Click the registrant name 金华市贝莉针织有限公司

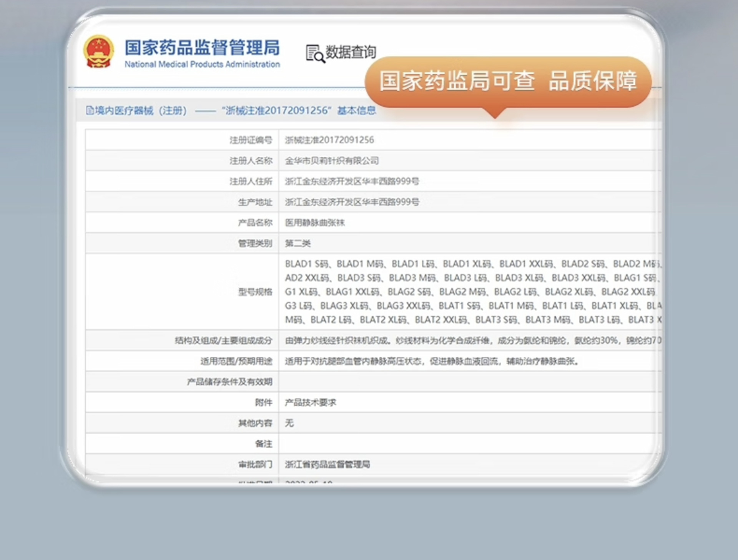[331, 161]
